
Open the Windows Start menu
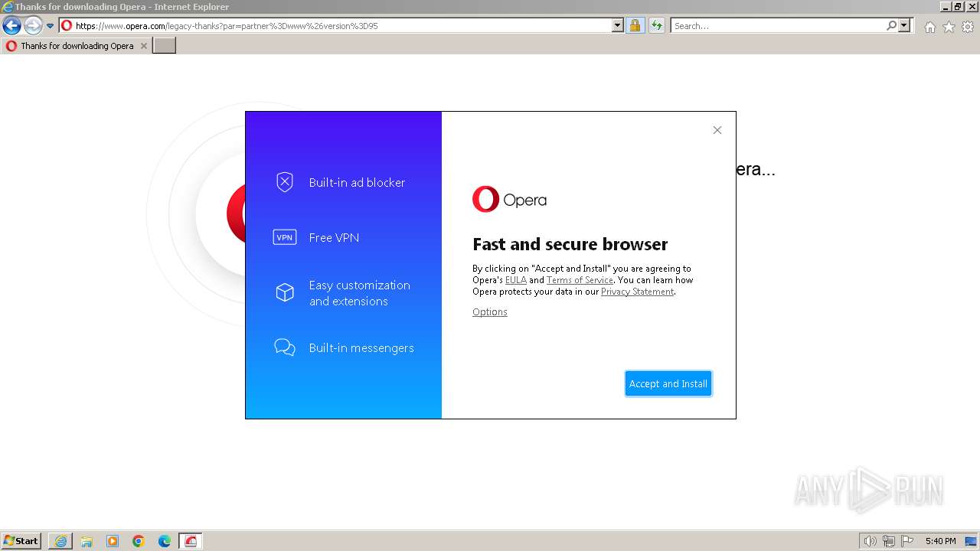(x=21, y=541)
